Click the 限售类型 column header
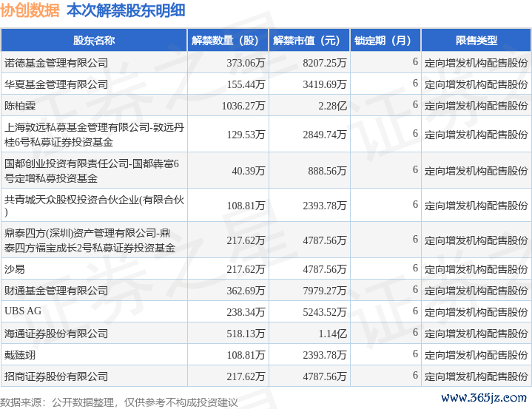 tap(477, 41)
